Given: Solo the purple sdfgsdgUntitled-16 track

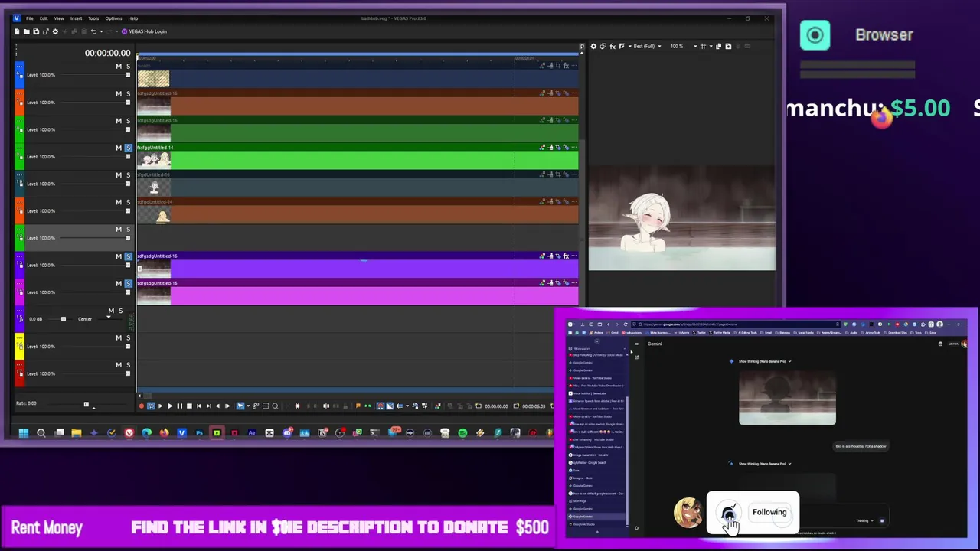Looking at the screenshot, I should (128, 256).
